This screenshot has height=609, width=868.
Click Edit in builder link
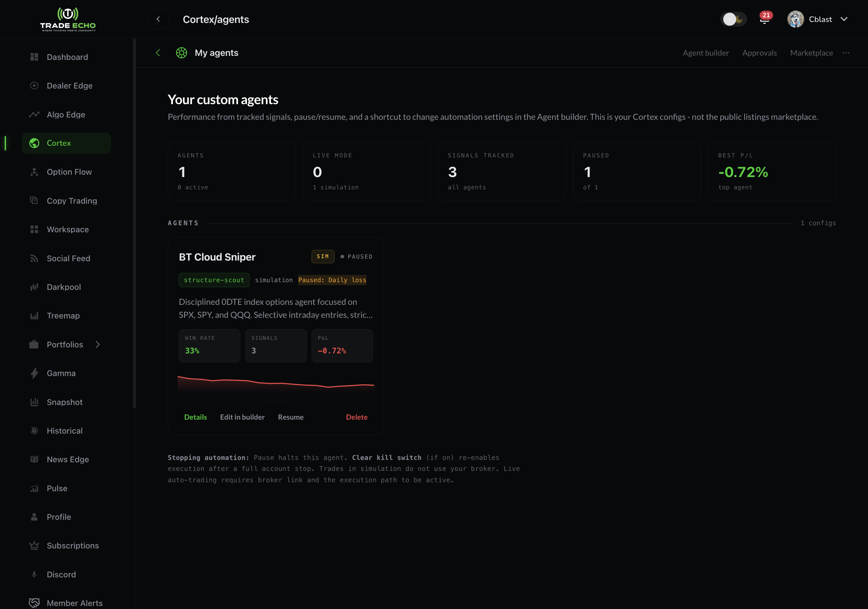pos(242,417)
